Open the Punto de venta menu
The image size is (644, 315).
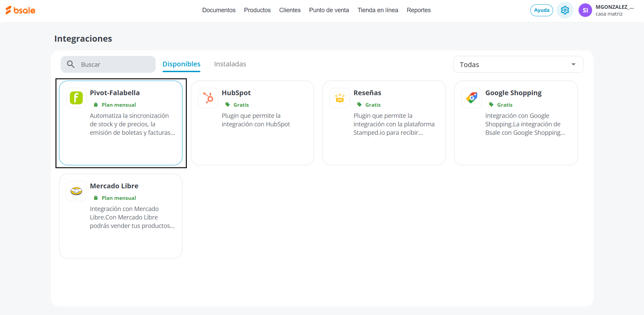tap(329, 10)
